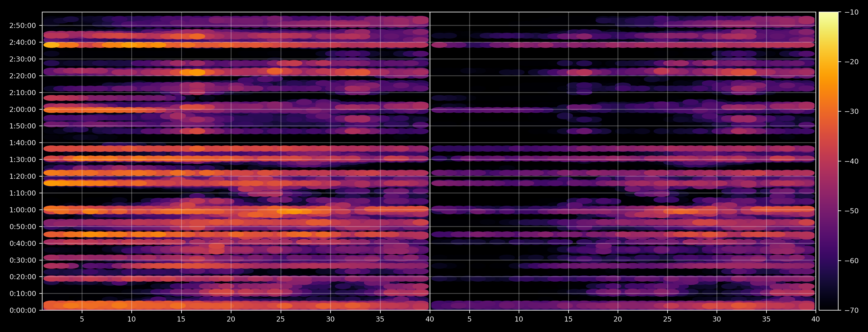Click x-axis label 35 under right heatmap
Viewport: 868px width, 332px height.
766,319
